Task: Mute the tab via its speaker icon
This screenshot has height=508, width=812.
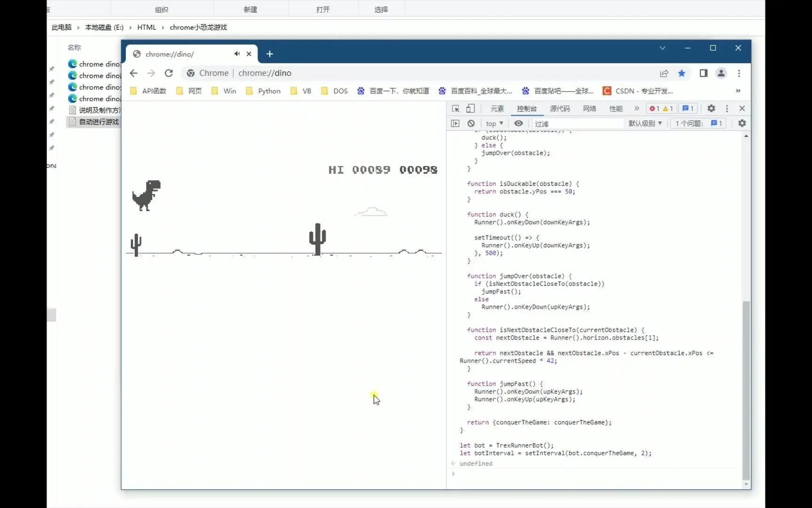Action: (237, 54)
